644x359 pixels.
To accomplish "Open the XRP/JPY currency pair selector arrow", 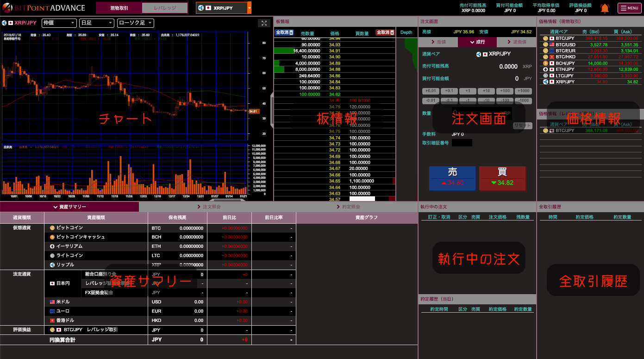I will point(250,8).
